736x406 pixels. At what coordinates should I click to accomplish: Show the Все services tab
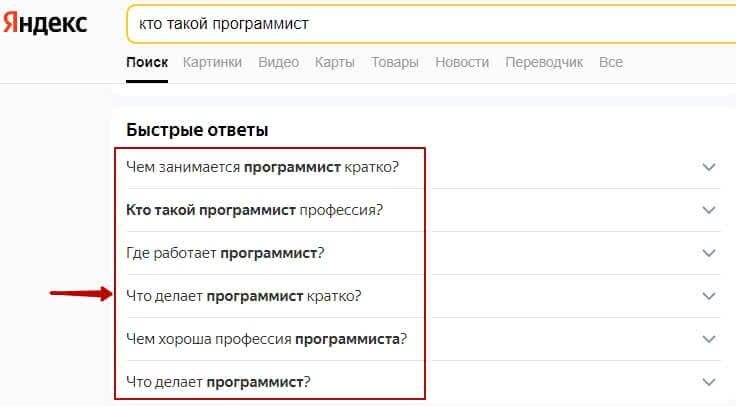[x=611, y=62]
